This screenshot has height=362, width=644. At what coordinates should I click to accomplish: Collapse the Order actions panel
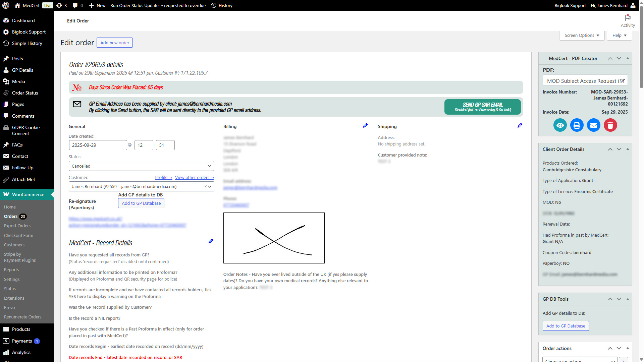pyautogui.click(x=628, y=348)
